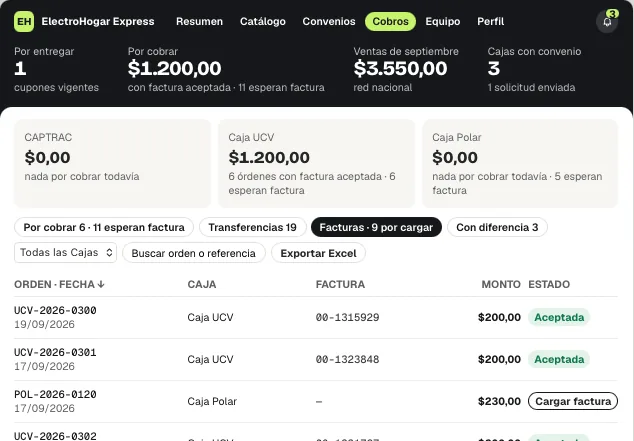Show Con diferencia 3 items
Image resolution: width=634 pixels, height=441 pixels.
pyautogui.click(x=497, y=227)
